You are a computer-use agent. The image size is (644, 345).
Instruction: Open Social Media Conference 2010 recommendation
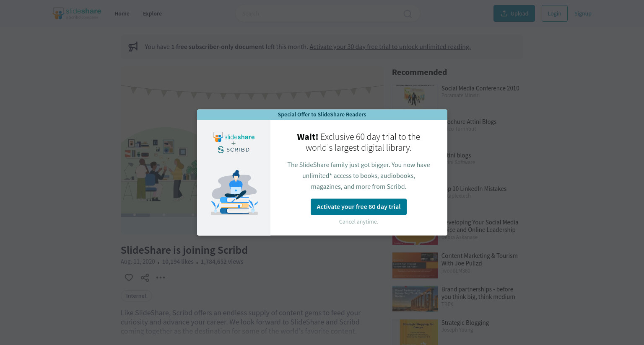pyautogui.click(x=480, y=88)
